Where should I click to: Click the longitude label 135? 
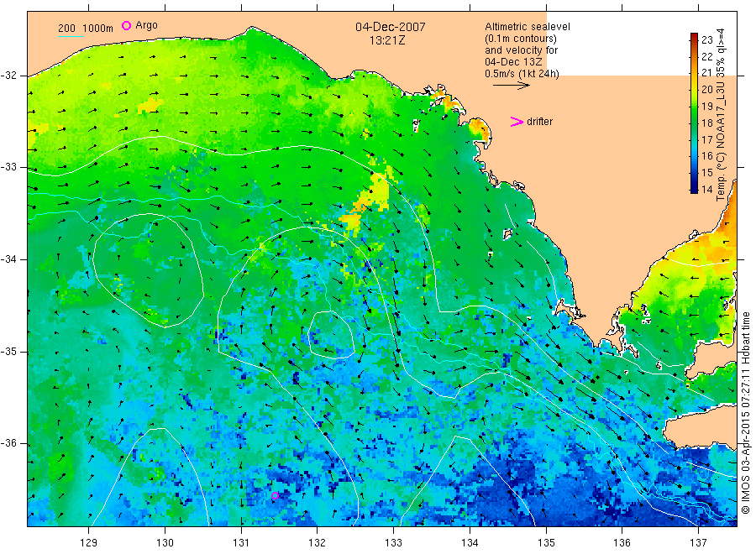[x=546, y=543]
